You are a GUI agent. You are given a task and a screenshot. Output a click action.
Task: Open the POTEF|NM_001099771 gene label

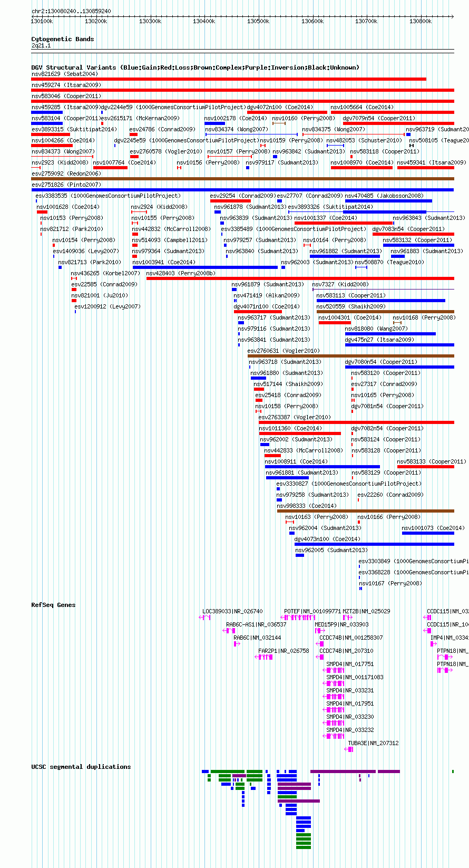click(312, 611)
